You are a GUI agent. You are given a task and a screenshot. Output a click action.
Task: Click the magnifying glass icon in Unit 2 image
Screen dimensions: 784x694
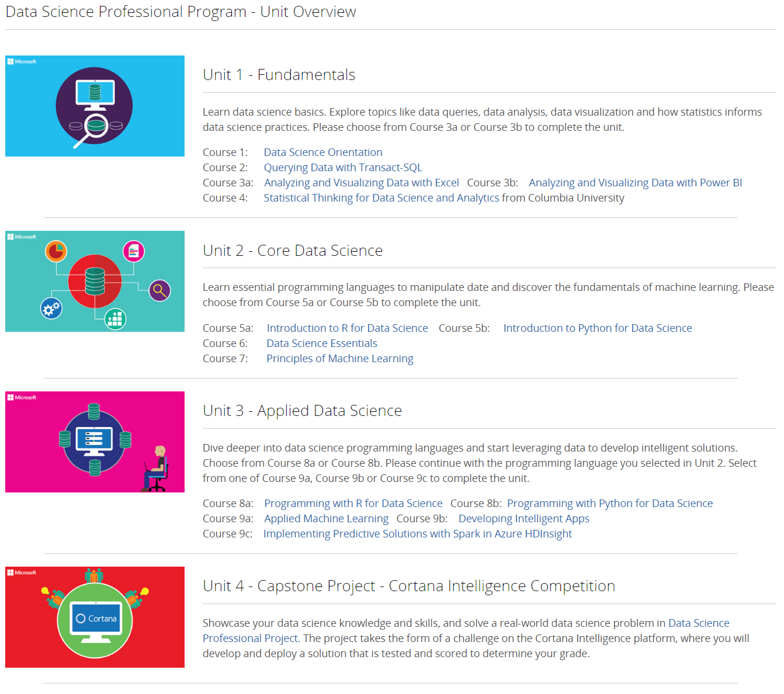point(159,290)
